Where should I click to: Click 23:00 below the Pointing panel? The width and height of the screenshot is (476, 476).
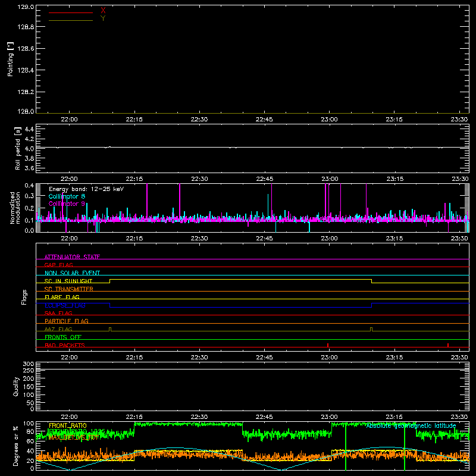[x=330, y=120]
